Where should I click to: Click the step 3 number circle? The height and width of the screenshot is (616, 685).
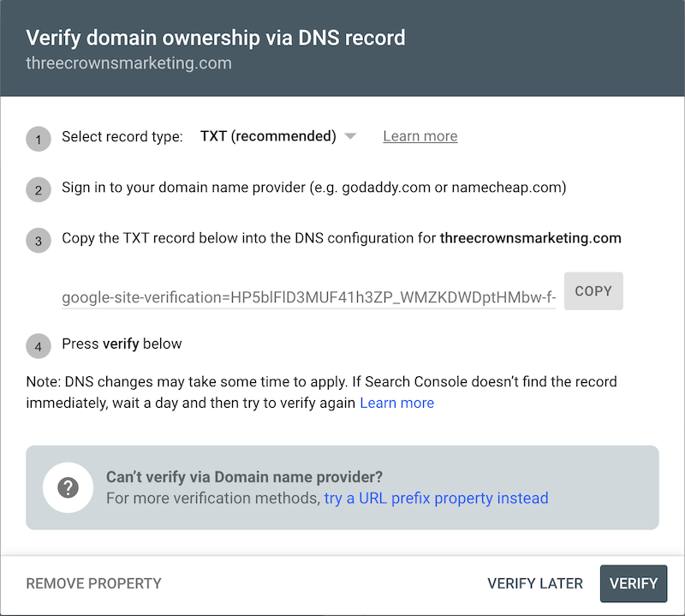(39, 241)
